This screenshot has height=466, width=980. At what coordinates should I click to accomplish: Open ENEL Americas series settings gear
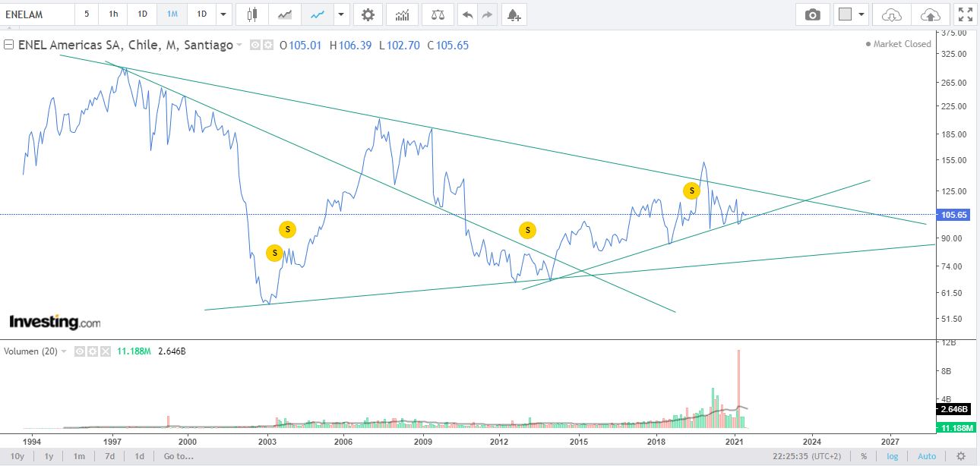pyautogui.click(x=267, y=45)
